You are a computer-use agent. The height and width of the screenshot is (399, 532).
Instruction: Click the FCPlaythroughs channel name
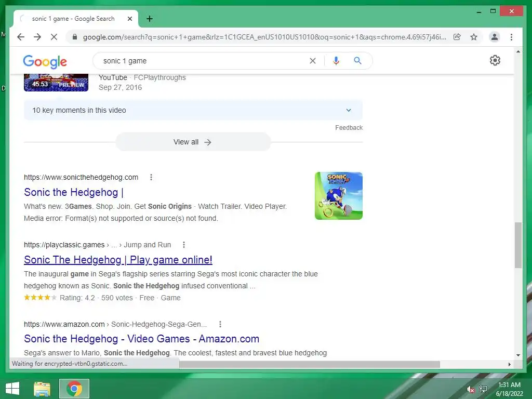click(160, 77)
